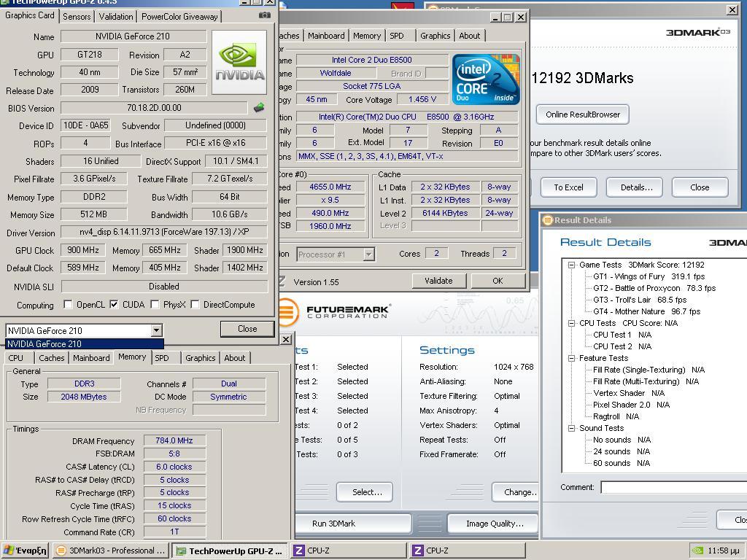Screen dimensions: 747x560
Task: Click the Run 3DMark button
Action: 352,524
